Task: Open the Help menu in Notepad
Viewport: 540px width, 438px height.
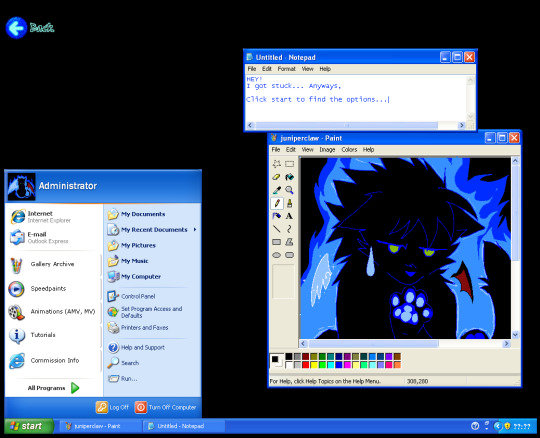Action: point(325,69)
